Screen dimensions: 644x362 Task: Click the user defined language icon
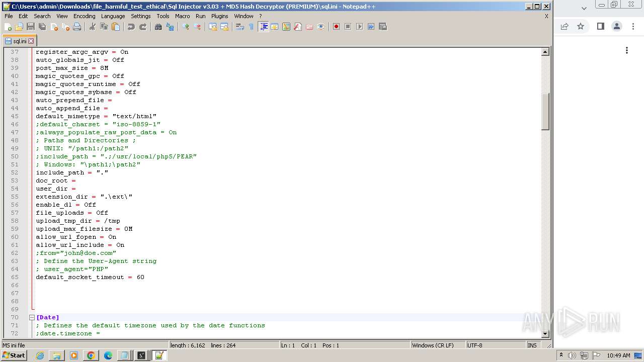click(275, 27)
